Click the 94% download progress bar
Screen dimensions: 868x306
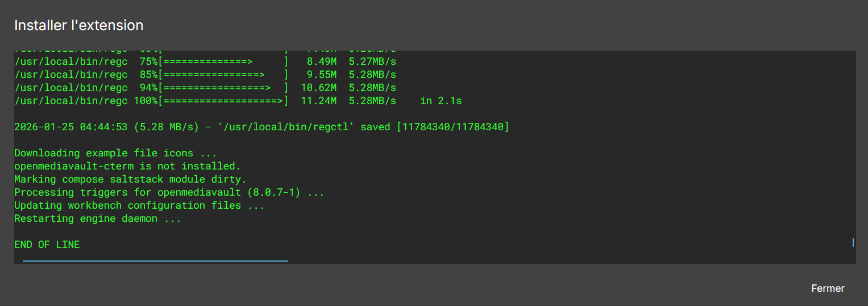coord(223,88)
